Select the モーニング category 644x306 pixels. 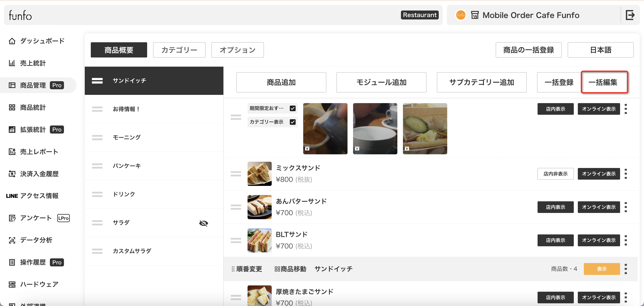[x=154, y=138]
